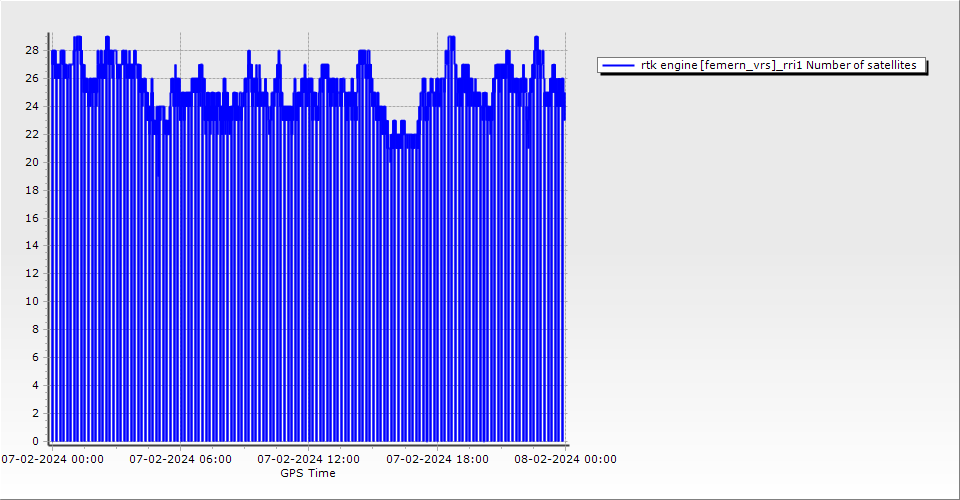This screenshot has width=960, height=500.
Task: Click y-axis tick label 10
Action: [32, 302]
